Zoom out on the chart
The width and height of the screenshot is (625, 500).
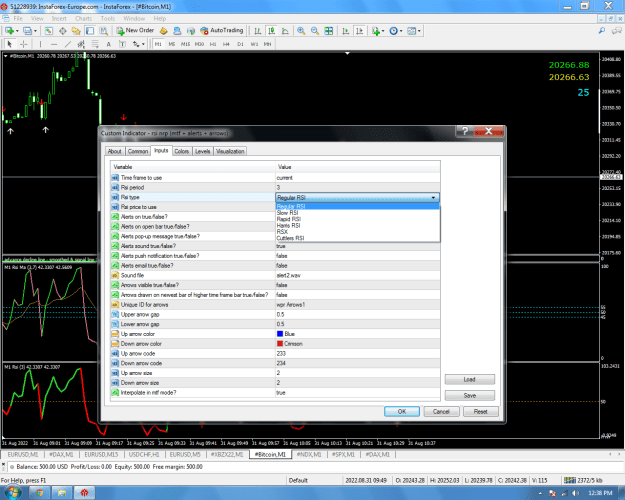coord(315,31)
